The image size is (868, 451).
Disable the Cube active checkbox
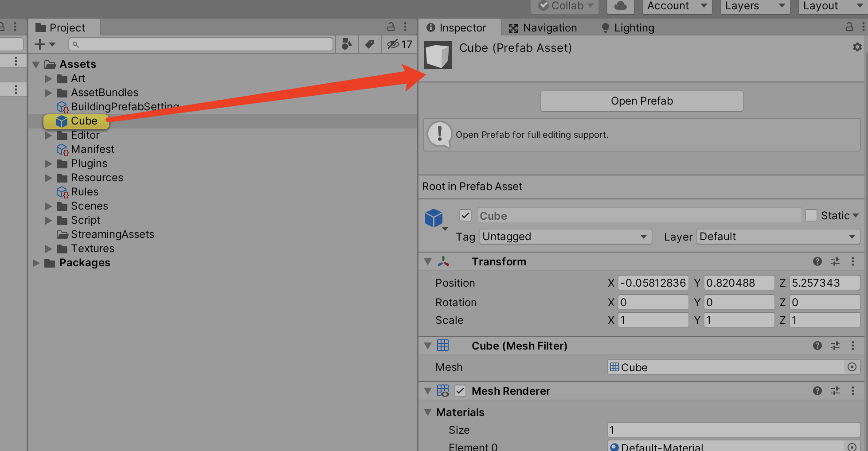465,215
